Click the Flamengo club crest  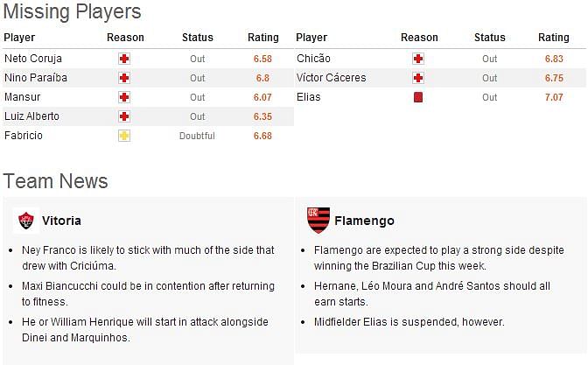(318, 221)
